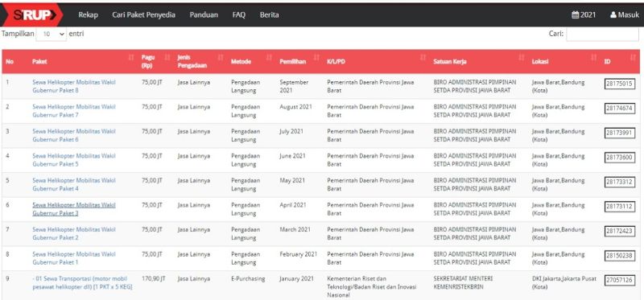Select the July 2021 pemilihan cell
This screenshot has height=300, width=644.
coord(292,131)
